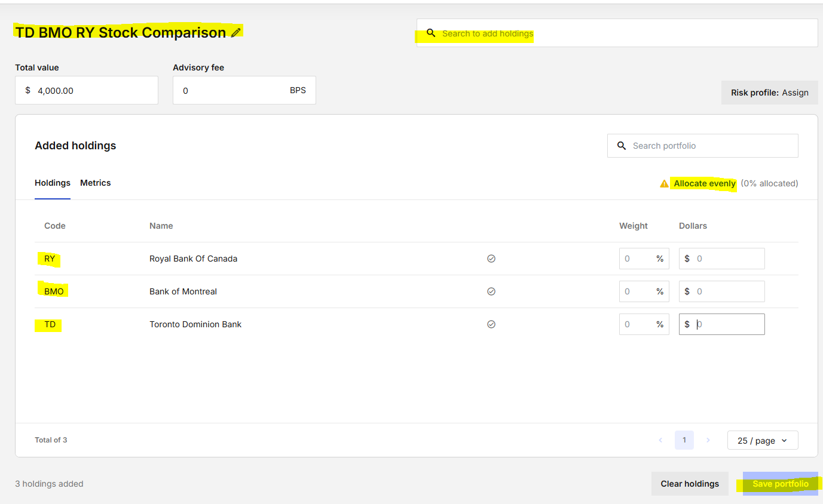Click the Weight percent field for BMO
The height and width of the screenshot is (504, 823).
644,291
